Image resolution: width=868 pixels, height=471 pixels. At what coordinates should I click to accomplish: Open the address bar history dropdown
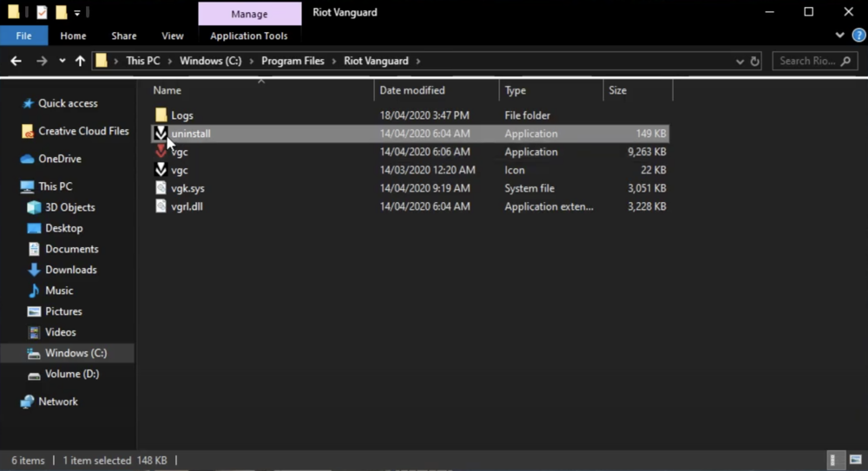tap(740, 62)
